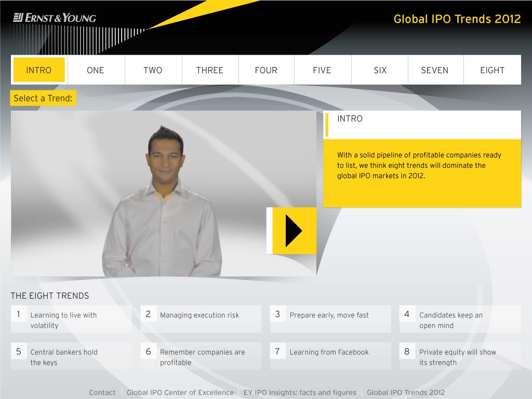Open trend tab FIVE
Image resolution: width=532 pixels, height=399 pixels.
pos(322,70)
